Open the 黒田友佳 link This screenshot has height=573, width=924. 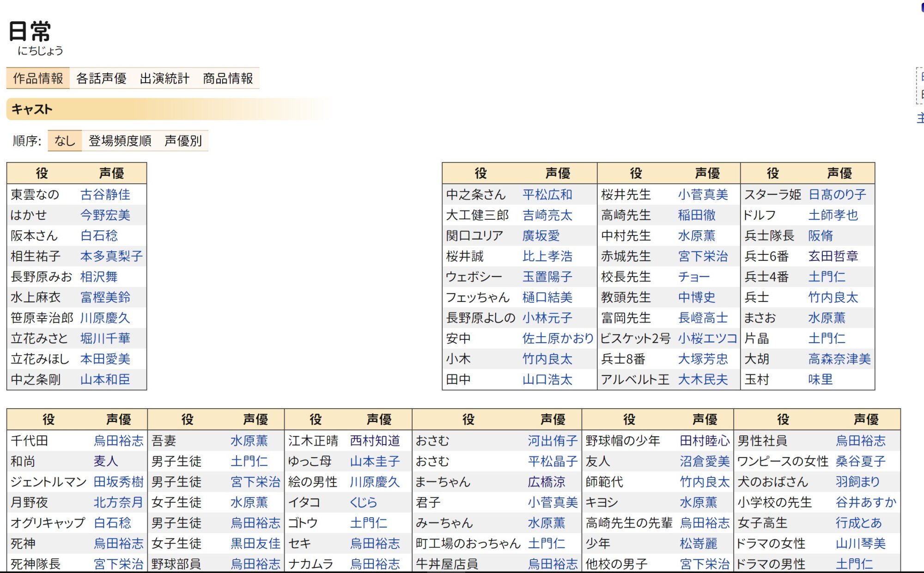point(255,543)
